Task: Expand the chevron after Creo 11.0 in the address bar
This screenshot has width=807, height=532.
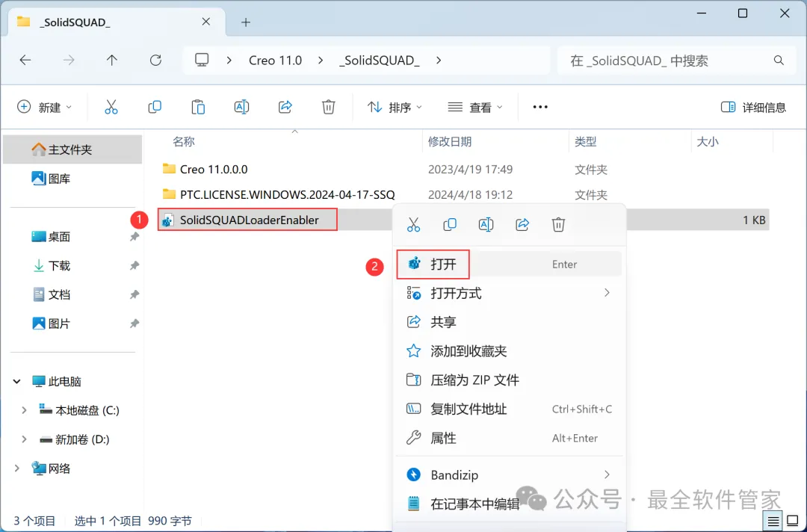Action: pos(321,61)
